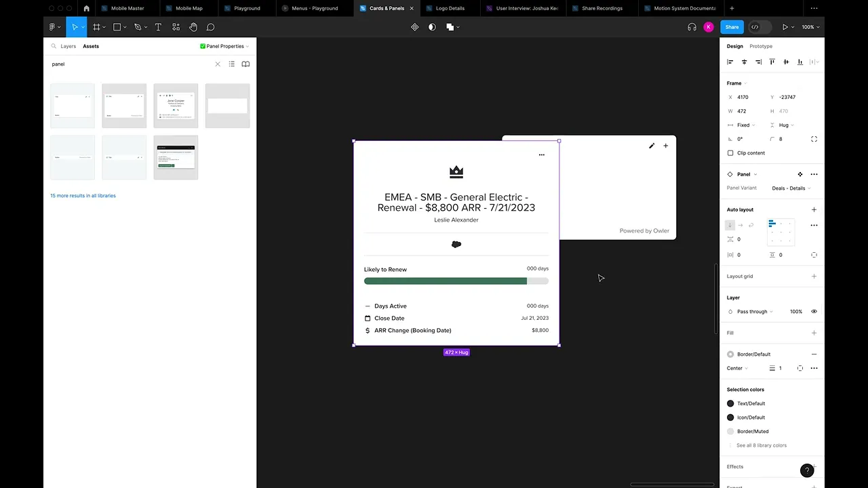Toggle the Clip content checkbox
868x488 pixels.
coord(730,153)
